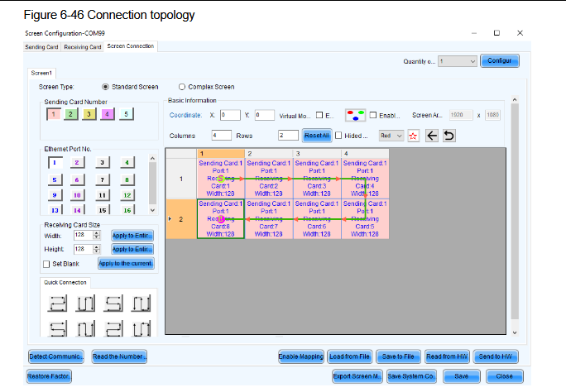
Task: Click main panel scrollbar up arrow
Action: 515,99
